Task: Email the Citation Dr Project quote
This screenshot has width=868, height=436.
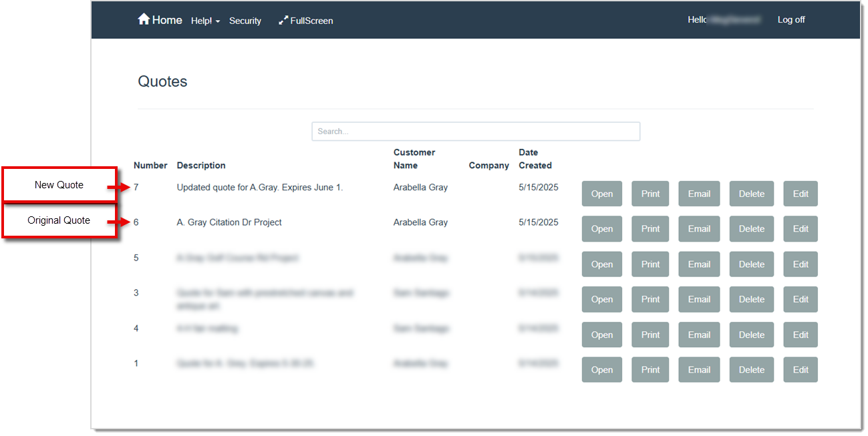Action: click(699, 229)
